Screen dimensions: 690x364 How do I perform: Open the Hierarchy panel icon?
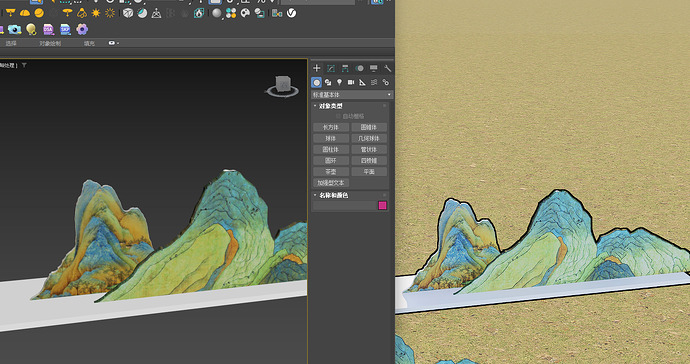pyautogui.click(x=345, y=68)
